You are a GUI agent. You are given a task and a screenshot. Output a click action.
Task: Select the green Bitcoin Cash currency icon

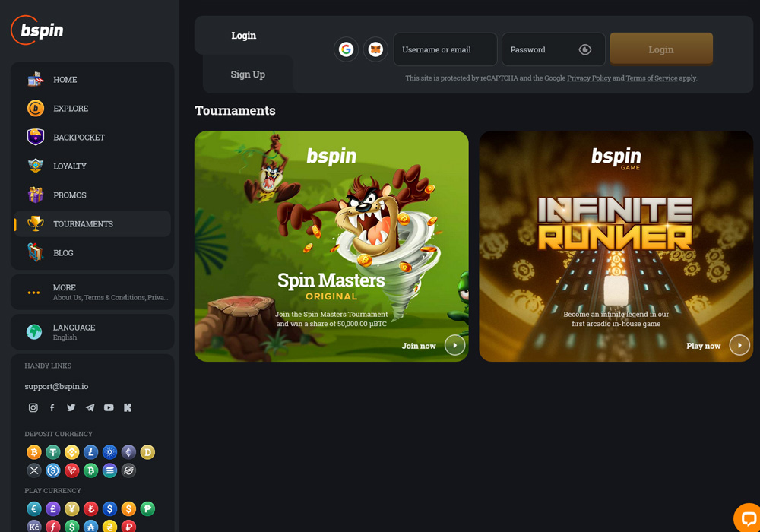pyautogui.click(x=90, y=470)
